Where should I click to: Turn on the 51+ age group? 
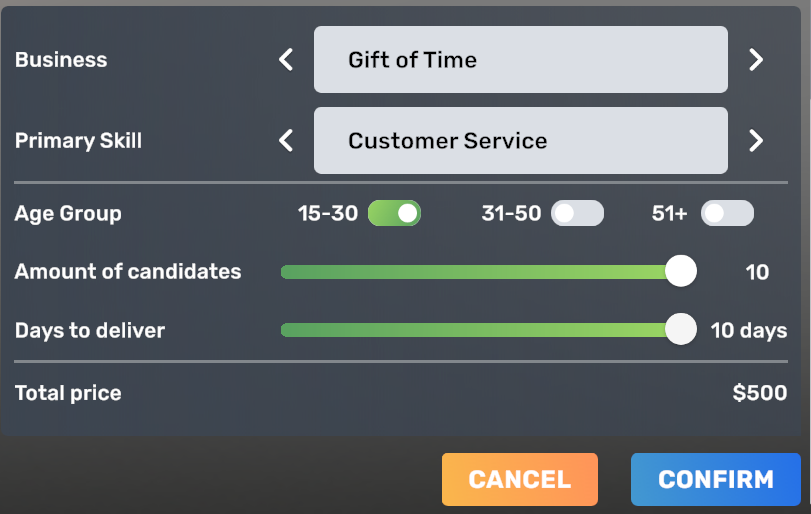[x=727, y=213]
